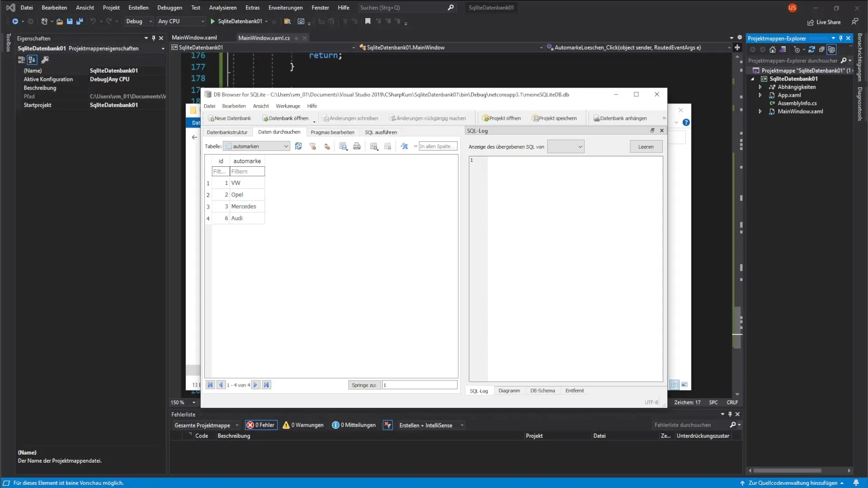
Task: Clear all filters icon in DB Browser
Action: (312, 146)
